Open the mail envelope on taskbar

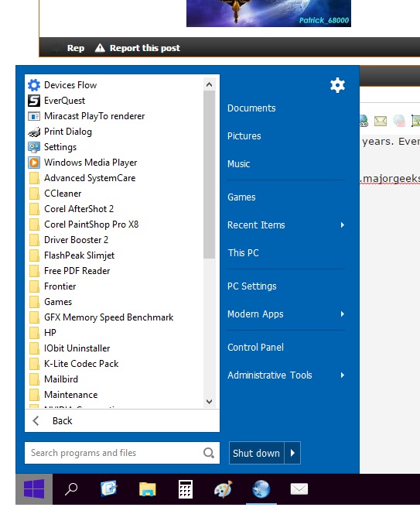[299, 489]
